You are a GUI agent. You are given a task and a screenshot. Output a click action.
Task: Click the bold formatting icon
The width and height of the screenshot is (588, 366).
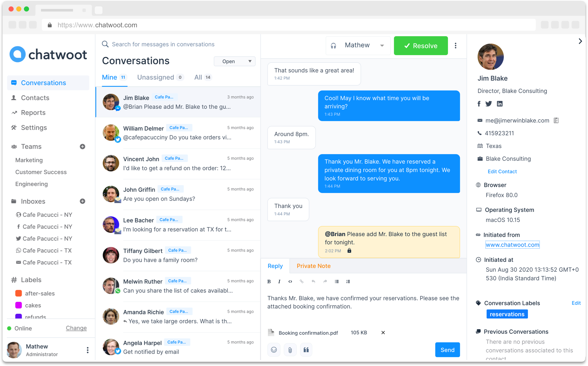[269, 281]
